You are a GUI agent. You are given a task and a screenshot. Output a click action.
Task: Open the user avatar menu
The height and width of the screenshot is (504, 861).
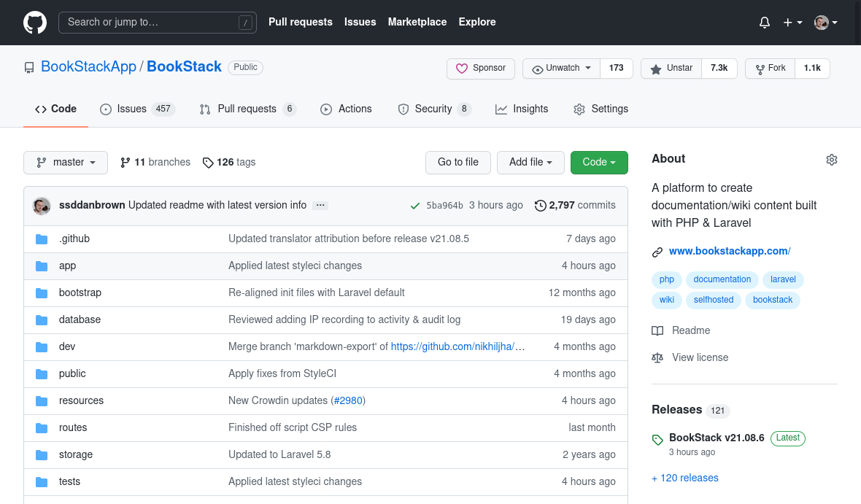point(825,23)
